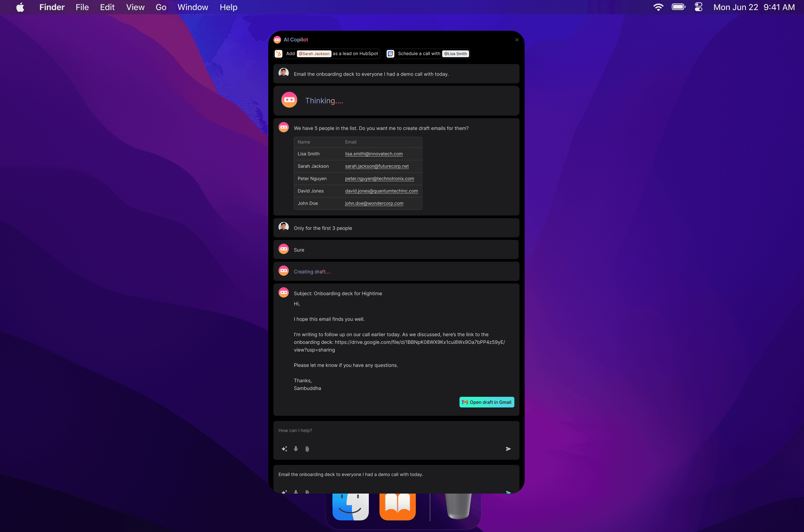Click the HubSpot icon in suggestion chip
Image resolution: width=804 pixels, height=532 pixels.
[x=279, y=54]
